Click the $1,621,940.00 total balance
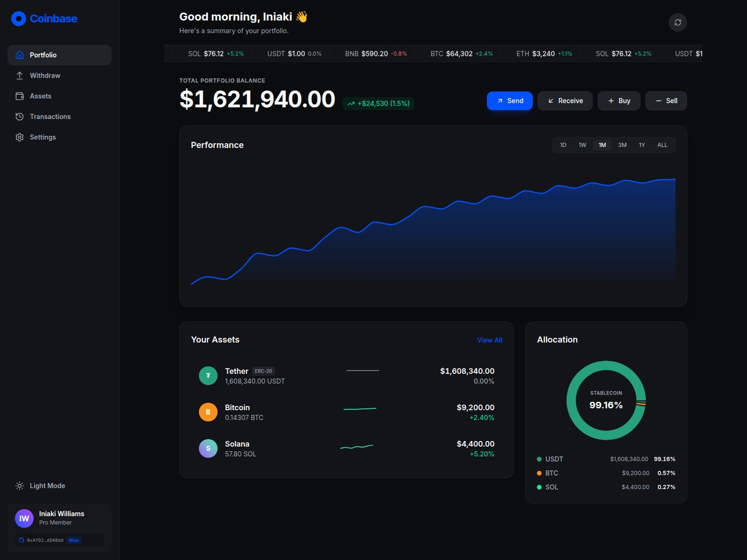Screen dimensions: 747x560 pos(257,99)
